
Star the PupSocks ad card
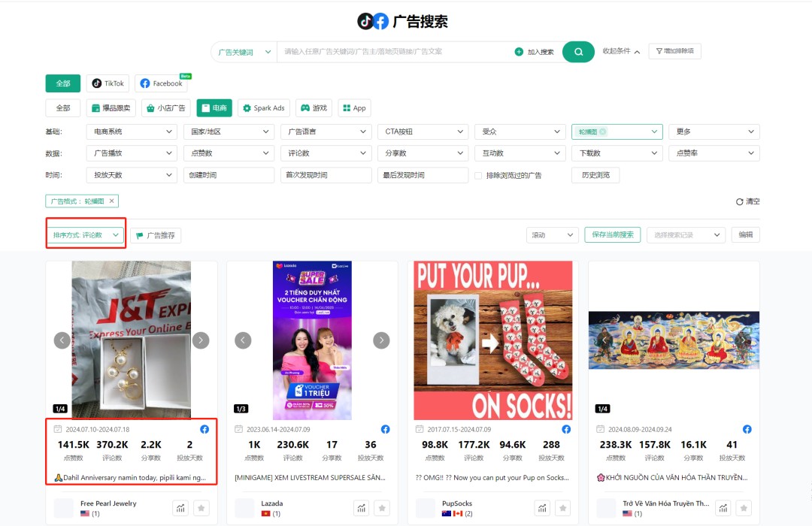(562, 508)
